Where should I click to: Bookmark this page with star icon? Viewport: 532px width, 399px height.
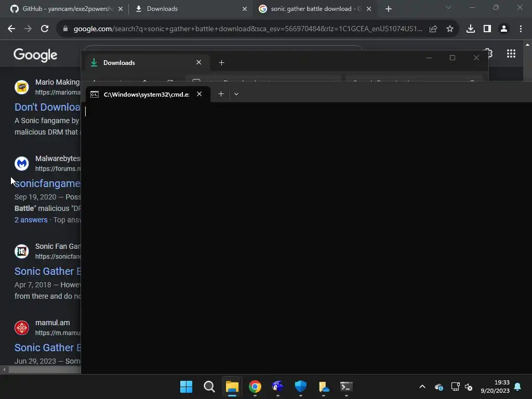449,29
